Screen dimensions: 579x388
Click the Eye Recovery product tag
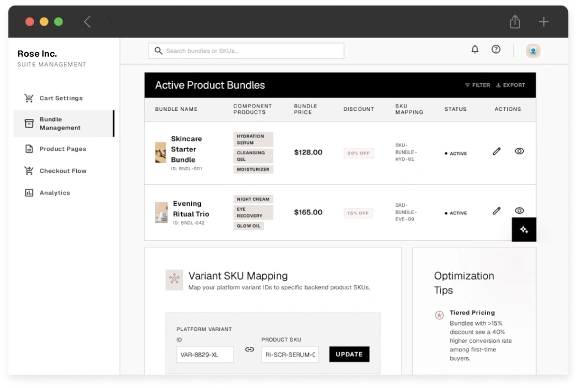click(x=253, y=212)
